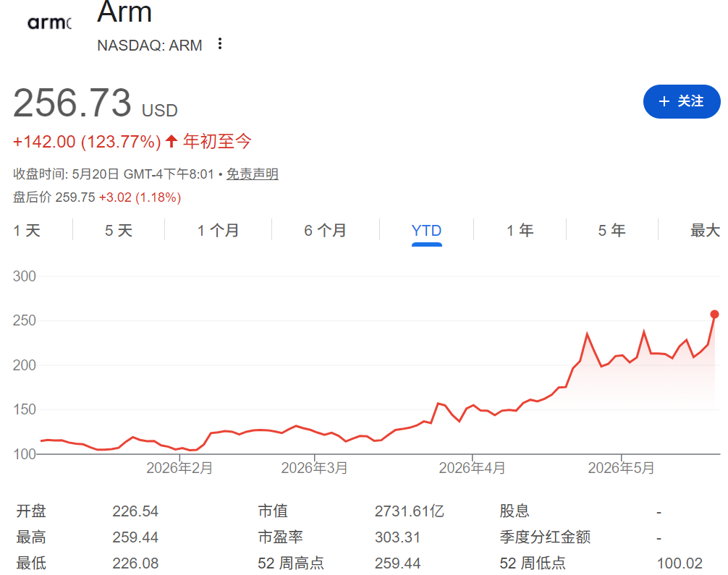The width and height of the screenshot is (728, 575).
Task: Click the 股息 label
Action: [x=515, y=511]
